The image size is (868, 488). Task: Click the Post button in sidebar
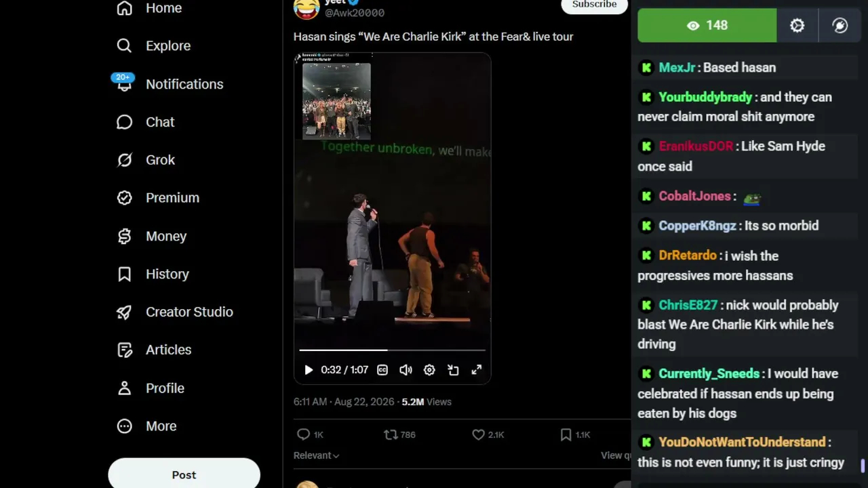[184, 474]
